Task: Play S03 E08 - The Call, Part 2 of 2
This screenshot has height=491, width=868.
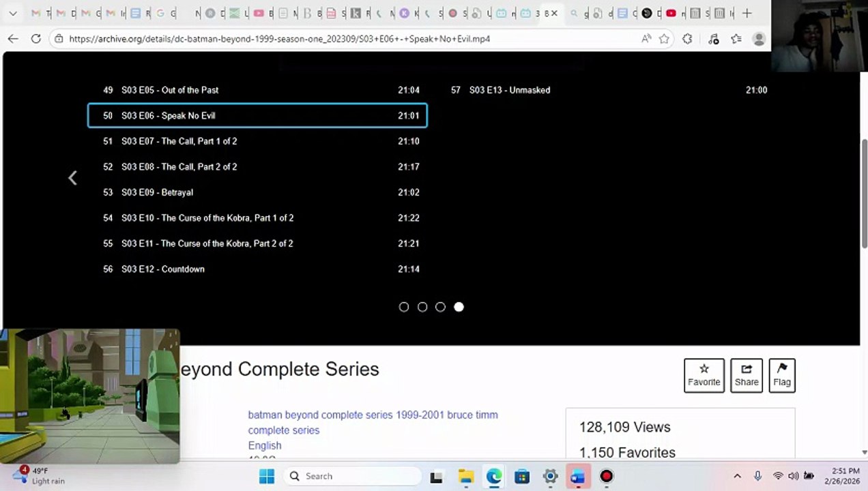Action: (258, 166)
